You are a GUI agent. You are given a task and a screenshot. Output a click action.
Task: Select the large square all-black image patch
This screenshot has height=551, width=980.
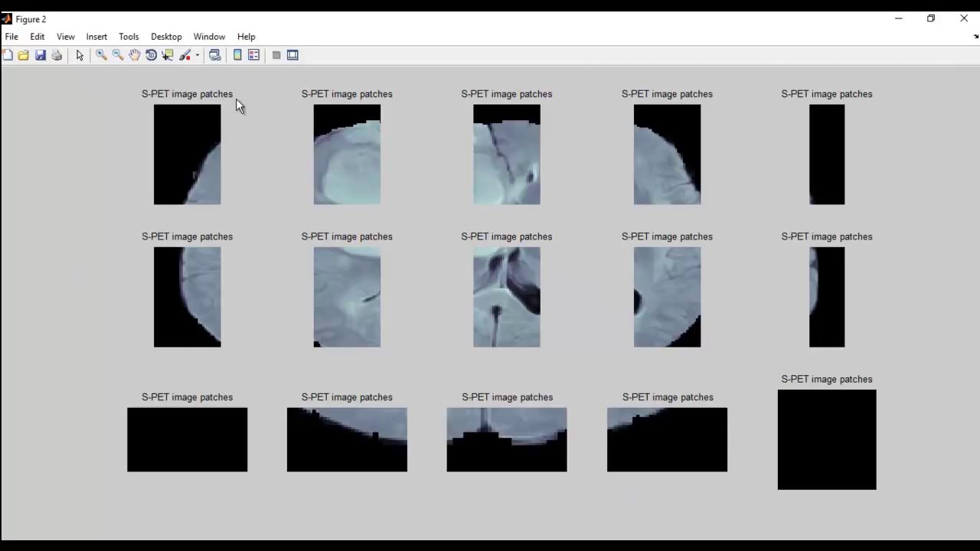(x=827, y=440)
